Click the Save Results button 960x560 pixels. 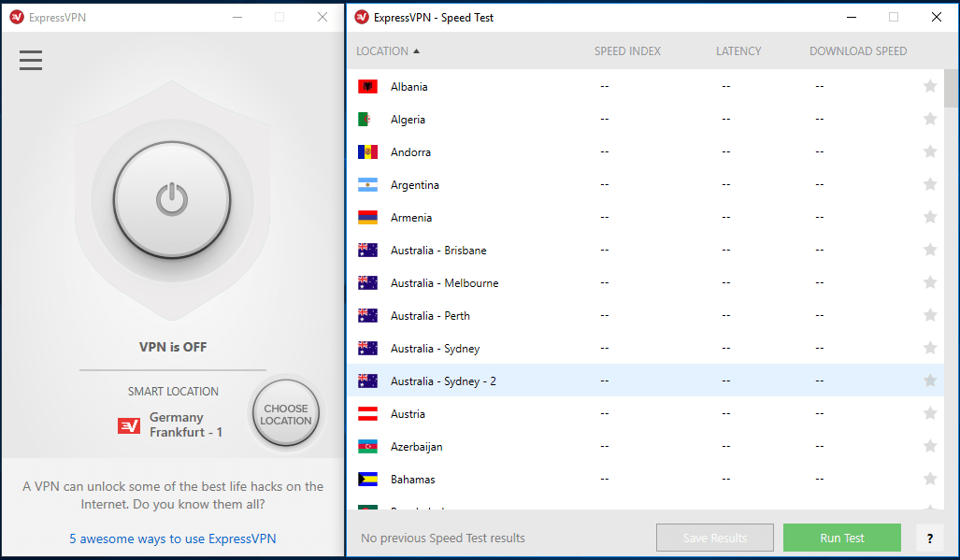point(714,538)
